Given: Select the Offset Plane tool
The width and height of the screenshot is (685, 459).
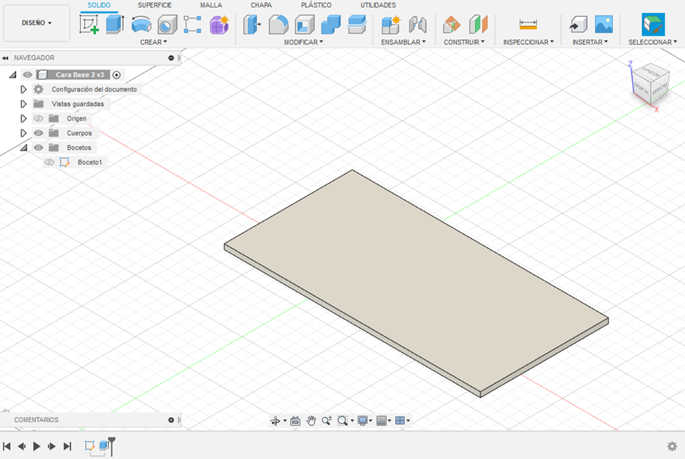Looking at the screenshot, I should pos(451,24).
